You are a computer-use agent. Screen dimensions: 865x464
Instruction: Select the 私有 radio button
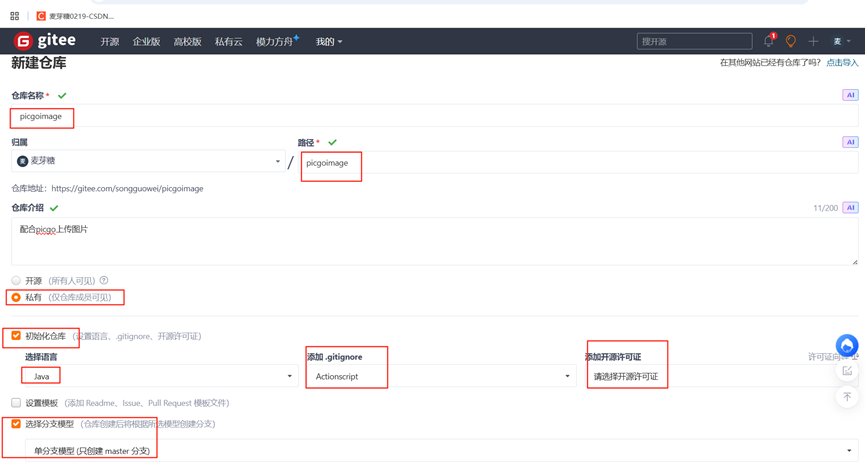pos(16,297)
